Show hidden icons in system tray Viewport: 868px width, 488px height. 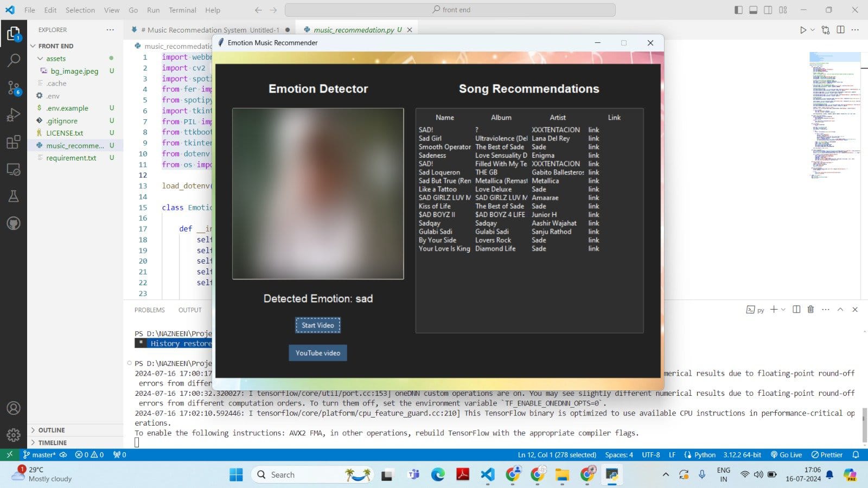(x=666, y=475)
